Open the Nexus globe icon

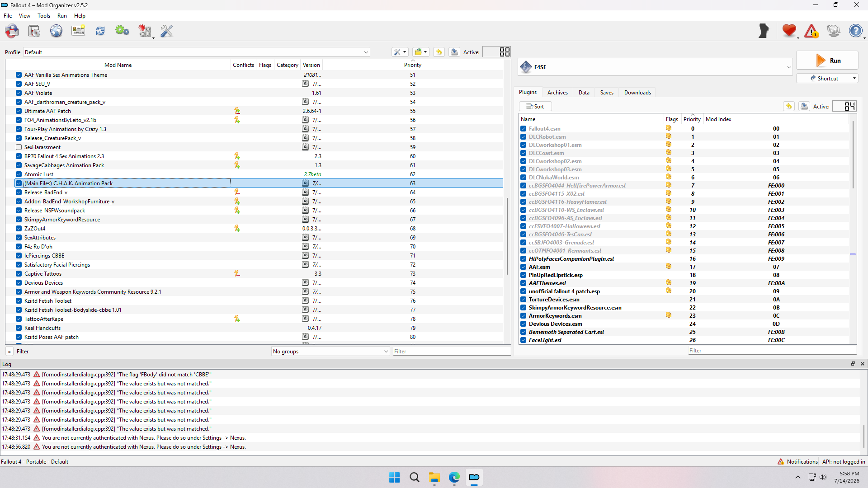56,31
